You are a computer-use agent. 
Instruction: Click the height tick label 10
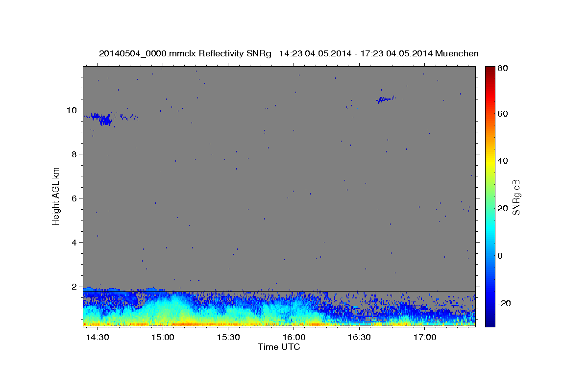pos(73,110)
